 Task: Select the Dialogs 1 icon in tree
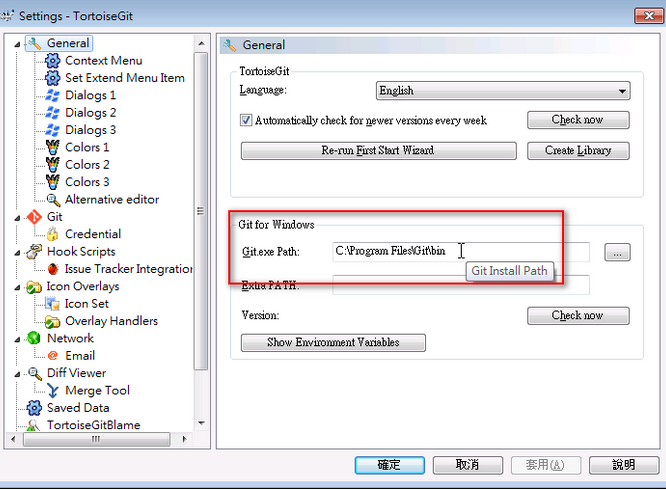pos(53,96)
